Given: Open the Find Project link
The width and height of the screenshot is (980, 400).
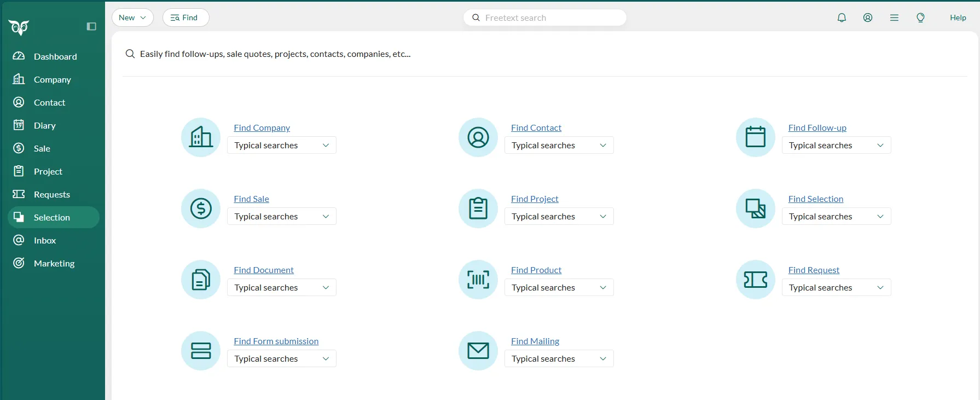Looking at the screenshot, I should point(535,199).
